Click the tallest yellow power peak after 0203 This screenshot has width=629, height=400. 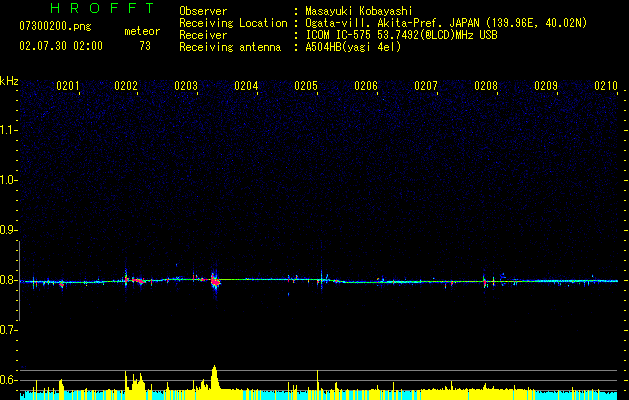pyautogui.click(x=215, y=377)
